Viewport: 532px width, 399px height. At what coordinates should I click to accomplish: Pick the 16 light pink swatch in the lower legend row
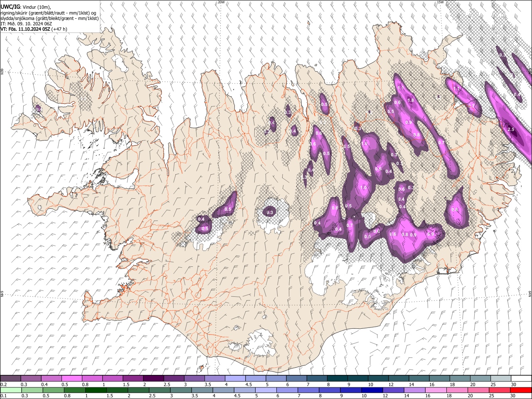click(x=436, y=390)
